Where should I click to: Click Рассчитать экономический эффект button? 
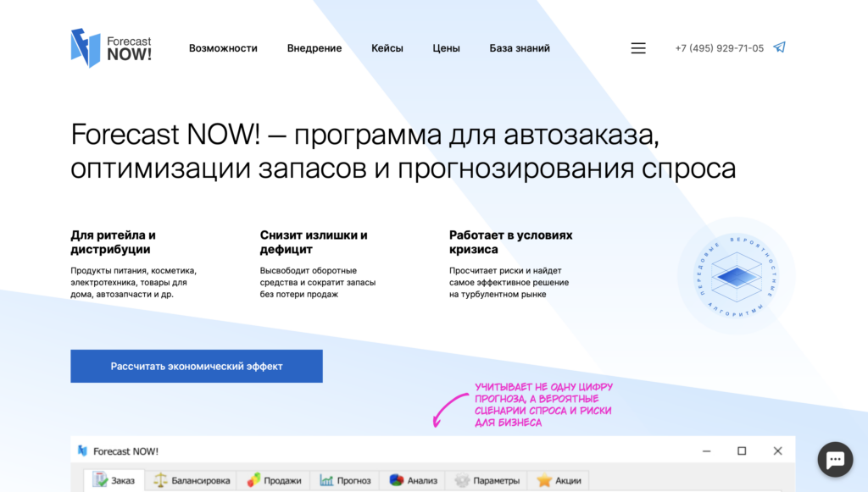[x=197, y=366]
